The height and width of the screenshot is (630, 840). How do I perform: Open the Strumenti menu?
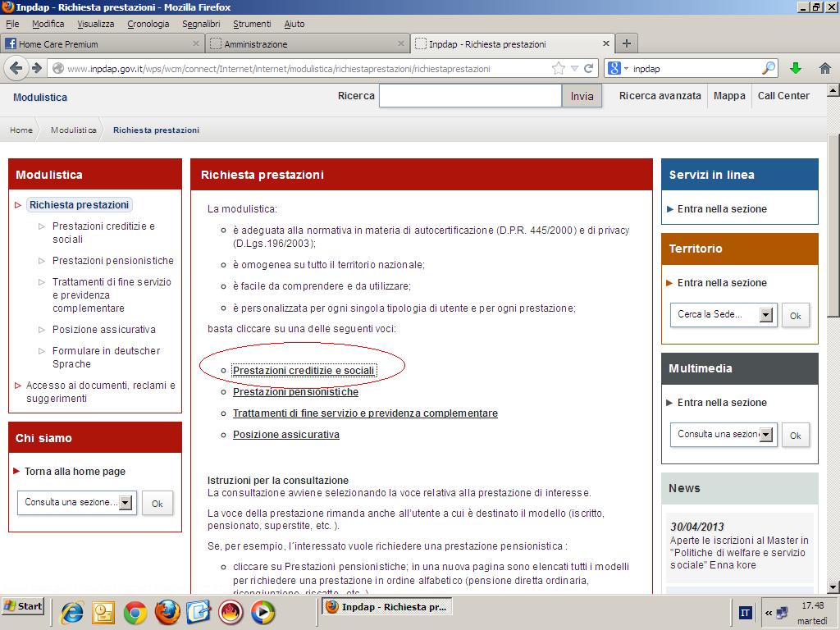[252, 24]
